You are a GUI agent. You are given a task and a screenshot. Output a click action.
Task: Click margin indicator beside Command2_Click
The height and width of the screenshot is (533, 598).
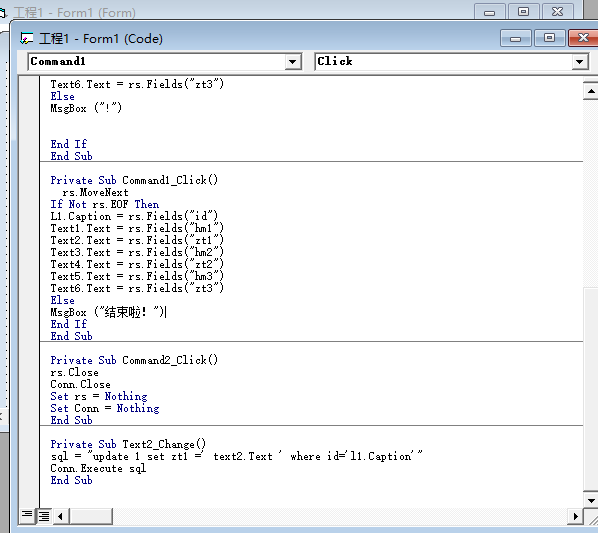[x=29, y=360]
